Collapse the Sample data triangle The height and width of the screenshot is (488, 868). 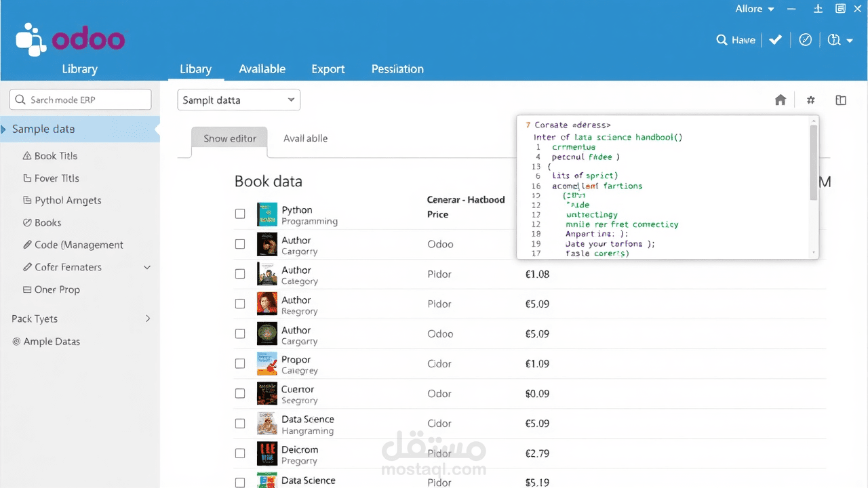(x=3, y=129)
